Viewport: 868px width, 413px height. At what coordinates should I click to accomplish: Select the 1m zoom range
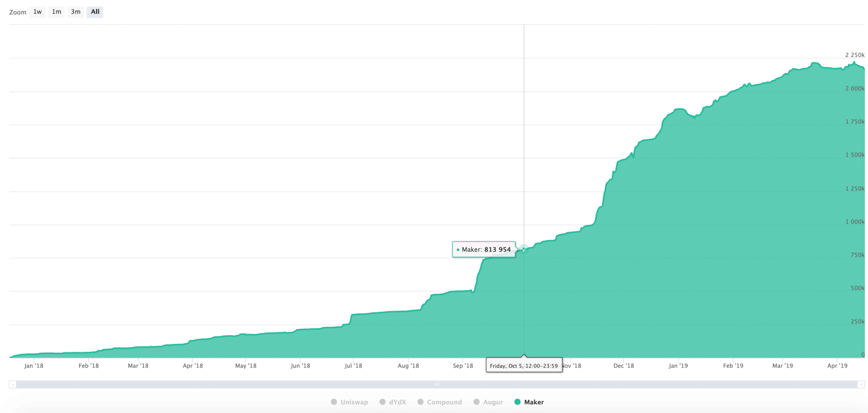click(56, 12)
